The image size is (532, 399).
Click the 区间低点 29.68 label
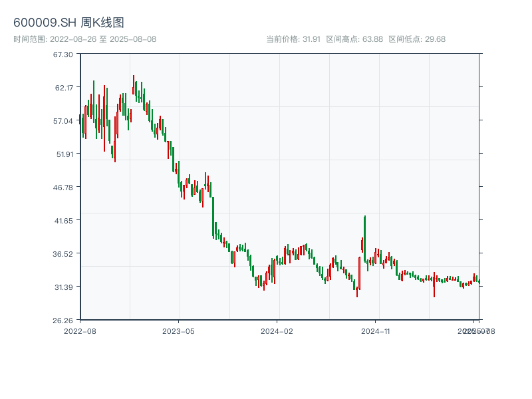[417, 39]
